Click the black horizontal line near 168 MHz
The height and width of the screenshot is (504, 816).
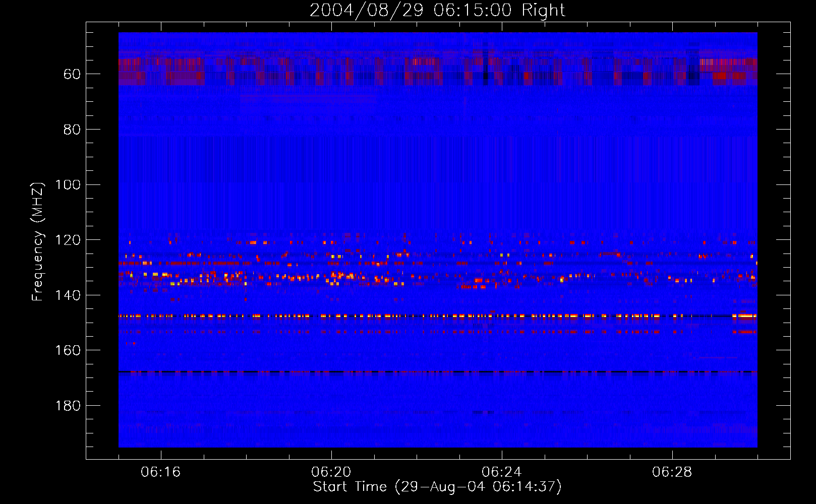coord(438,372)
